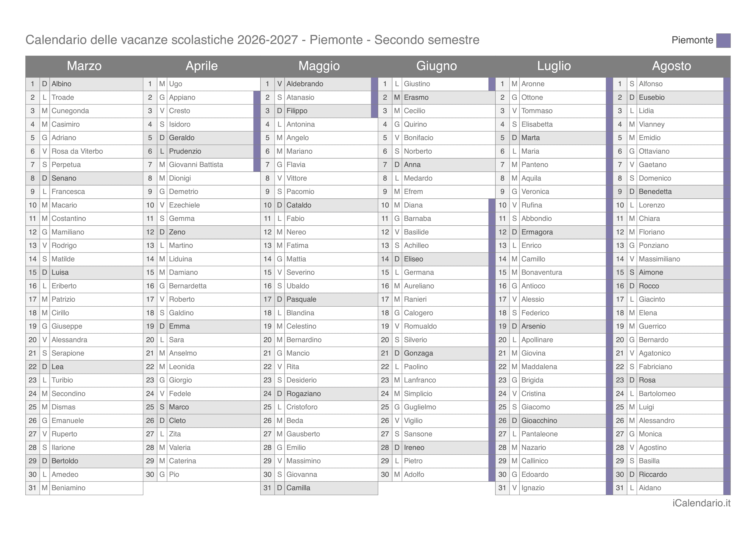Click vacation marker beside Elena in Agosto

point(727,313)
